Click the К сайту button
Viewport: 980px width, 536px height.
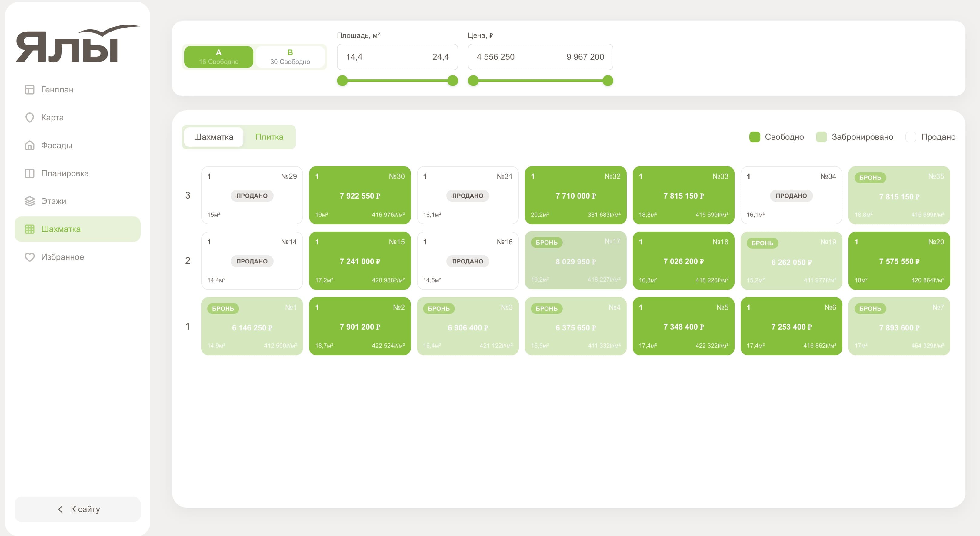pos(77,509)
